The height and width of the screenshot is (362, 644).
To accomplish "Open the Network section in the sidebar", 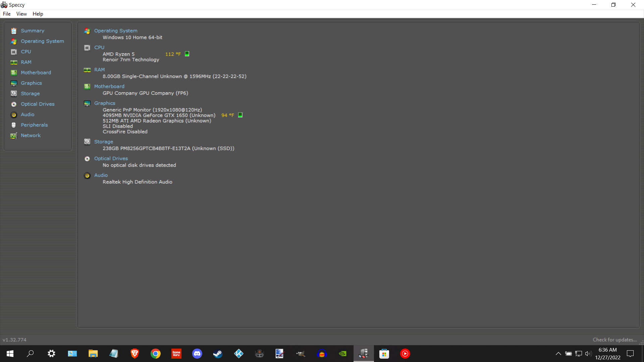I will pos(31,135).
